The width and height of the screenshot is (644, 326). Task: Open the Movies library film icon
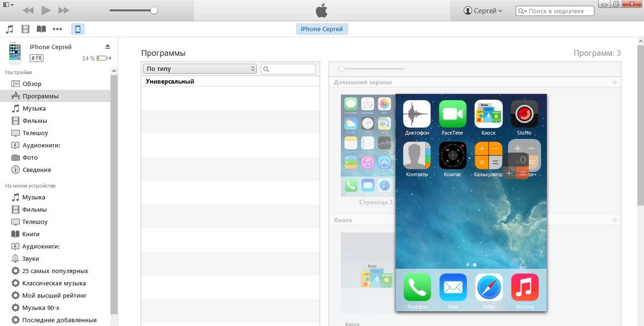click(x=25, y=29)
